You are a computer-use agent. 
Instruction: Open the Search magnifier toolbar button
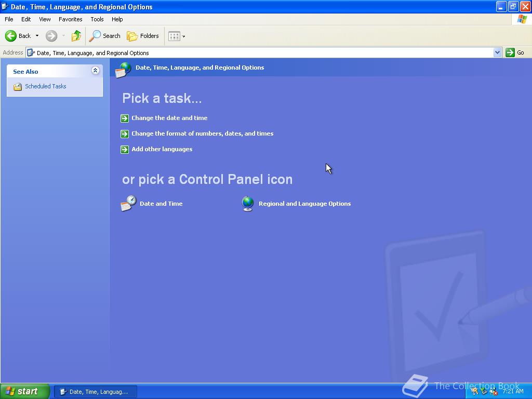point(104,36)
